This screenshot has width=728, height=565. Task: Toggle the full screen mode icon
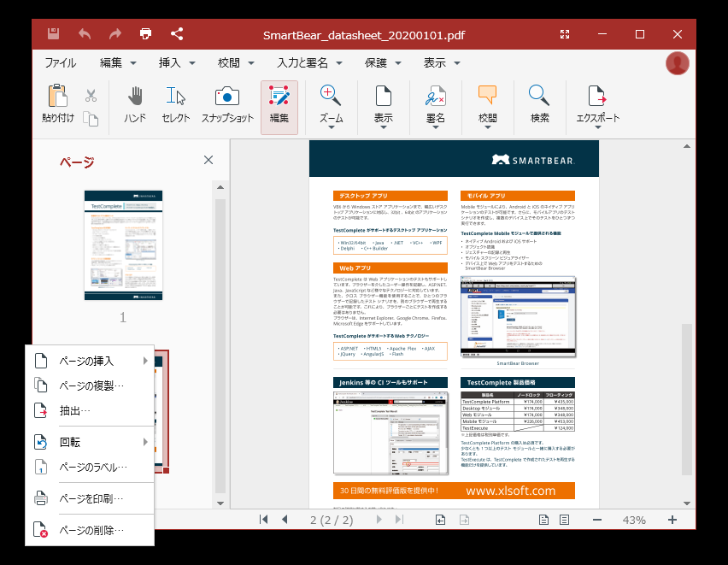pyautogui.click(x=565, y=34)
